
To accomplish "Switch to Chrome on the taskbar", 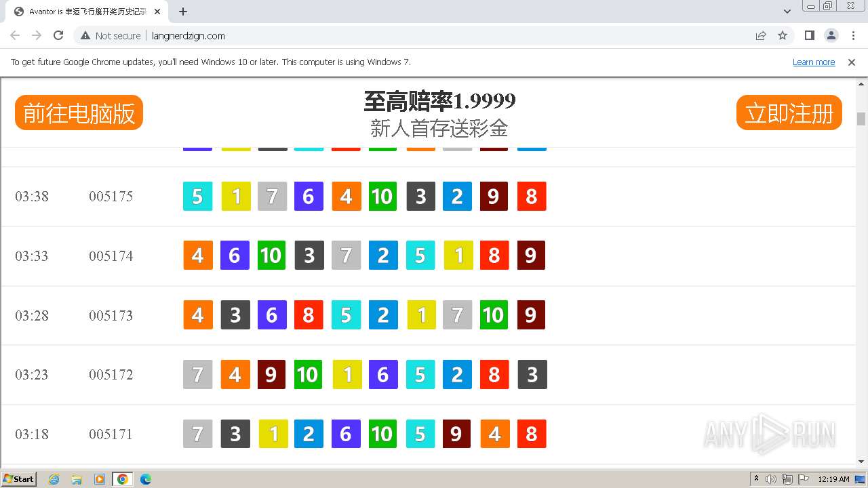I will coord(123,479).
